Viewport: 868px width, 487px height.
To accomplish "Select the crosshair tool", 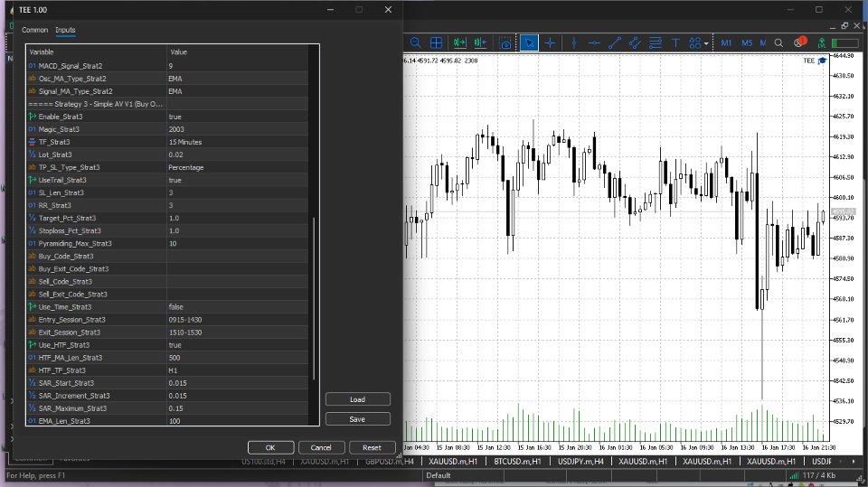I will 551,43.
